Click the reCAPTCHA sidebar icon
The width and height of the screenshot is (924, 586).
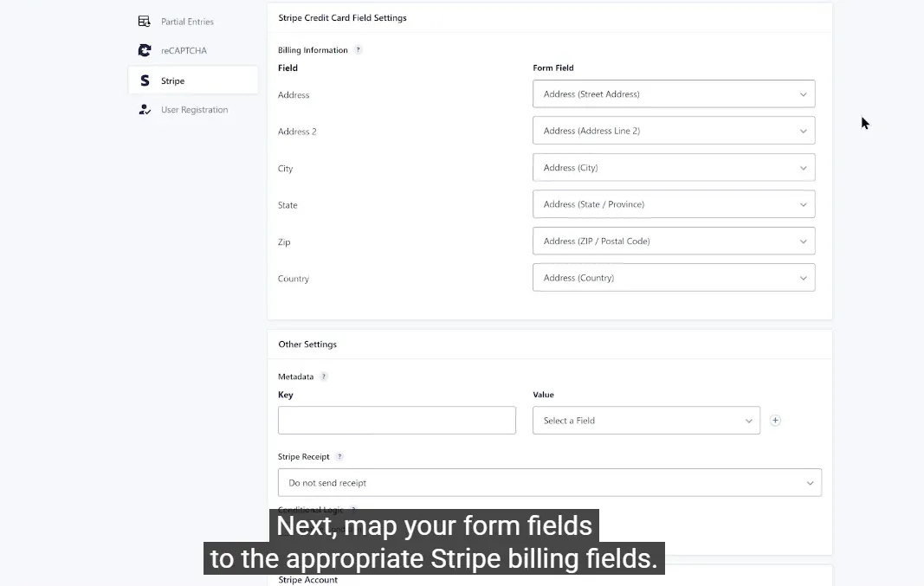145,51
